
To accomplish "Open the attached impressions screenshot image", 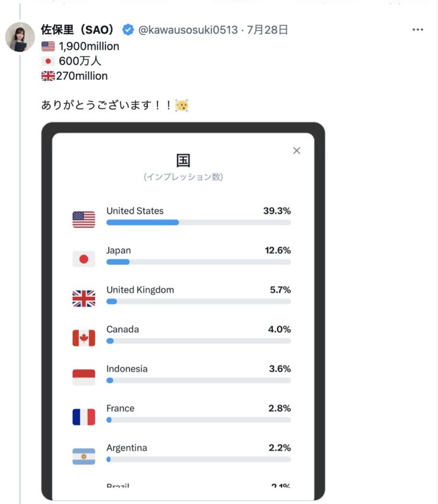I will 183,311.
